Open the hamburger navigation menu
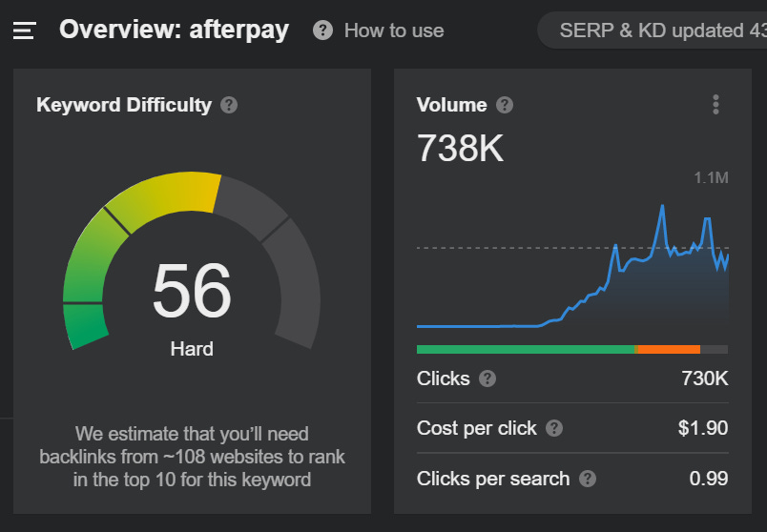767x532 pixels. 25,31
